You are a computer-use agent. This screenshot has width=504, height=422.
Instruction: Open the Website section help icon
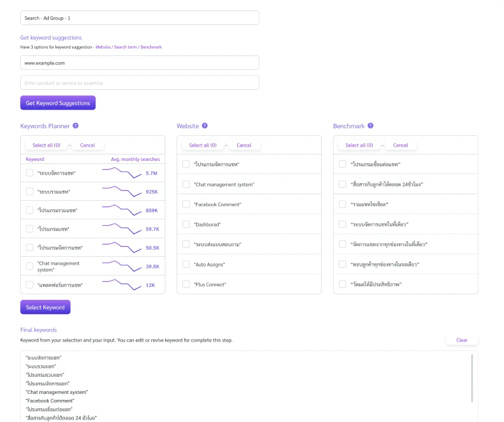(x=204, y=126)
